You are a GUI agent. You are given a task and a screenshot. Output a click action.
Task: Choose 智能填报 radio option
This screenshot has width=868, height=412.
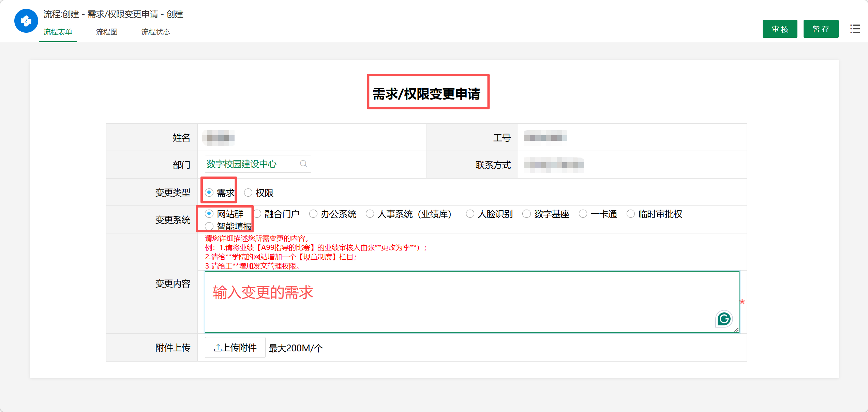pyautogui.click(x=209, y=226)
